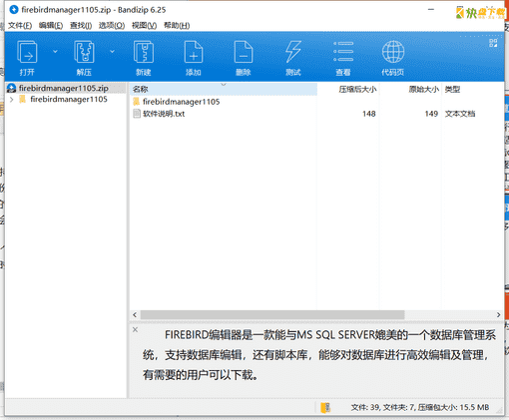
Task: Click the 文本文档 type cell
Action: pyautogui.click(x=460, y=114)
